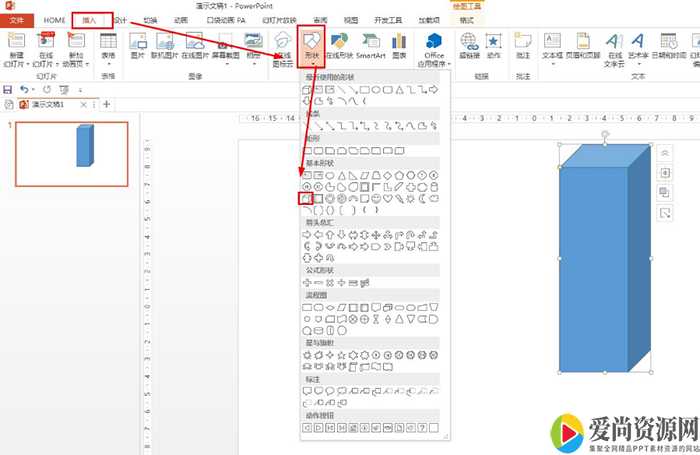
Task: Insert a chart using 图表 icon
Action: pyautogui.click(x=399, y=44)
